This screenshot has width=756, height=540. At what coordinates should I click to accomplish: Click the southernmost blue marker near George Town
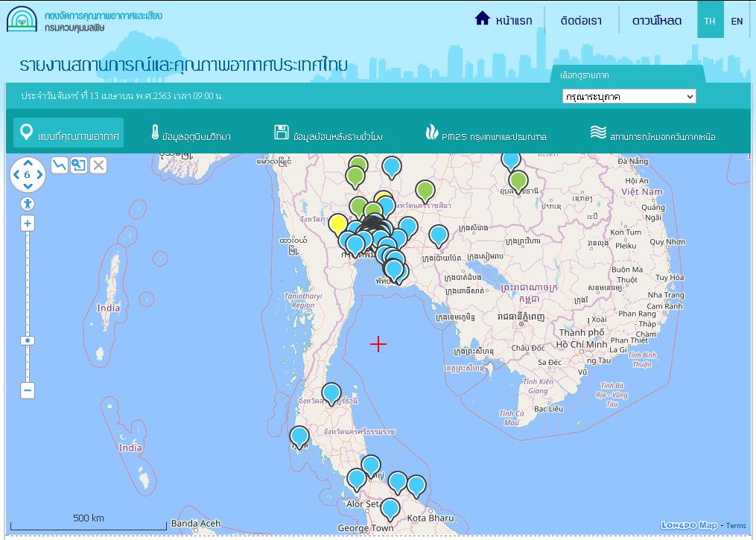(390, 509)
